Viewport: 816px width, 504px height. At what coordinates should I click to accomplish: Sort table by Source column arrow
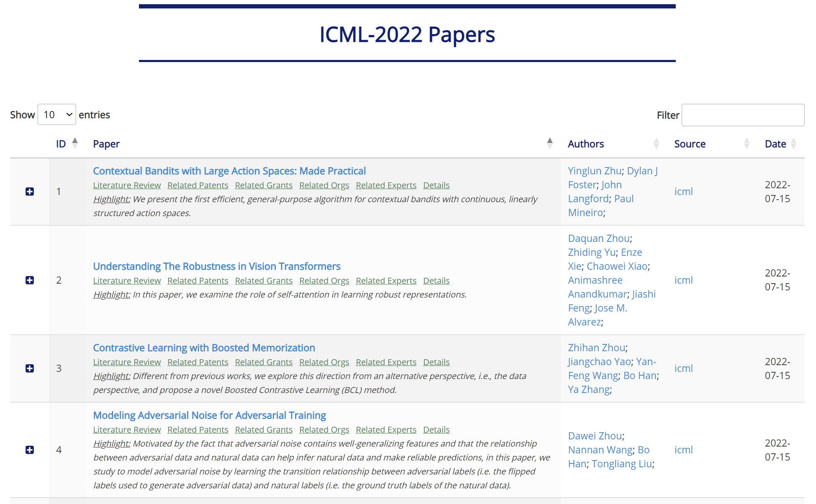[747, 144]
